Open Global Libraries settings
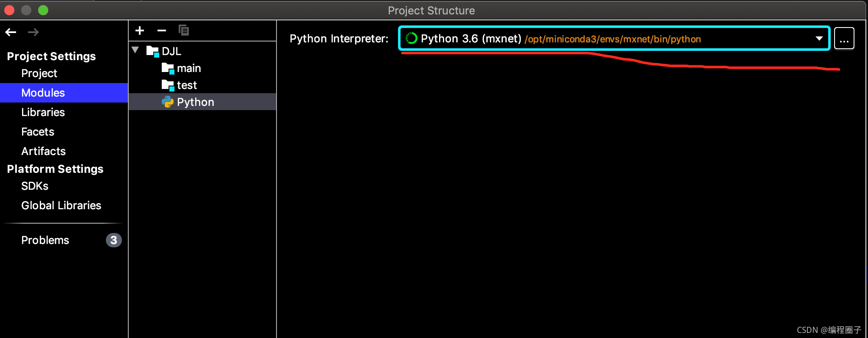 coord(61,205)
